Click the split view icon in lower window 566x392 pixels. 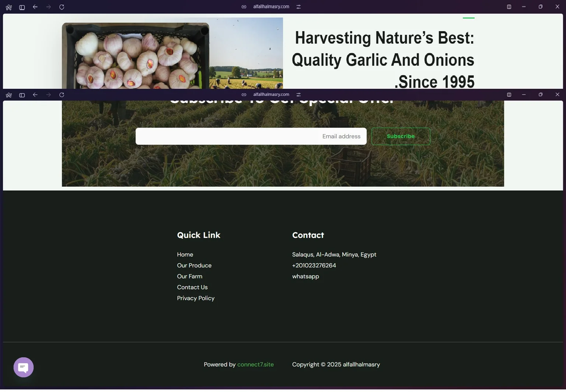pyautogui.click(x=509, y=95)
